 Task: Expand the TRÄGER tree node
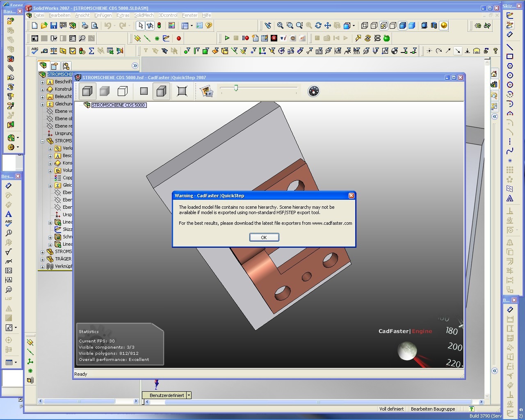42,259
